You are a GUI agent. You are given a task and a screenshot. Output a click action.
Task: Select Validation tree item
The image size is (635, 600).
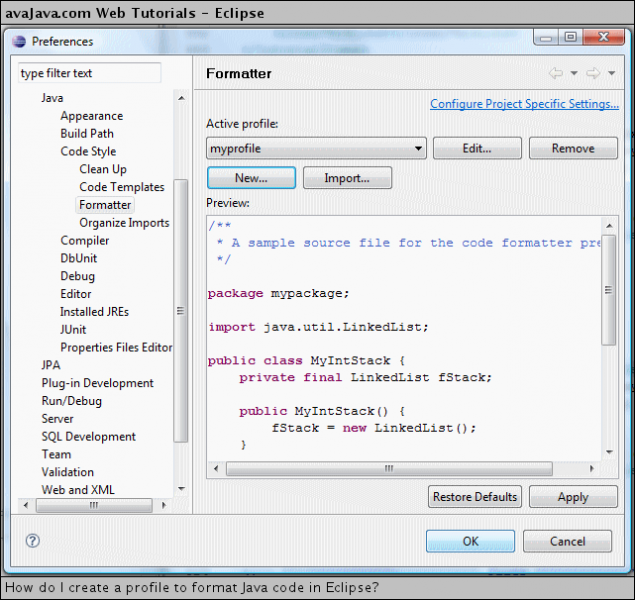pos(68,472)
